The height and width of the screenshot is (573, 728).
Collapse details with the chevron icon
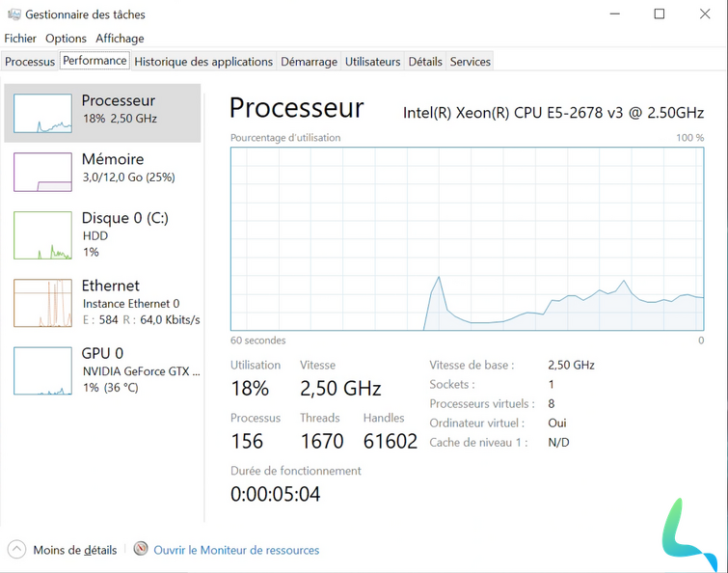coord(16,550)
